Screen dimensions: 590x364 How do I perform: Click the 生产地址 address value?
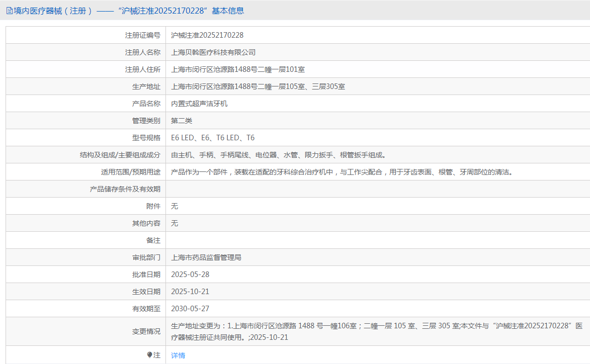[258, 86]
